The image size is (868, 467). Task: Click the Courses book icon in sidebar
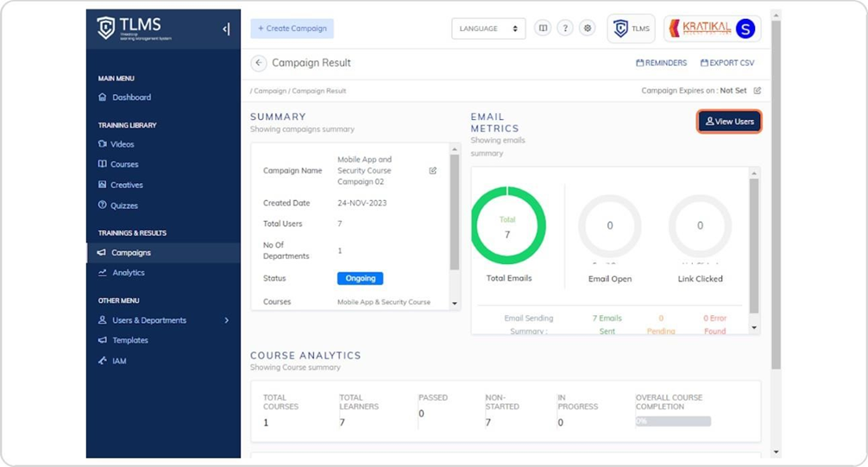pyautogui.click(x=103, y=164)
